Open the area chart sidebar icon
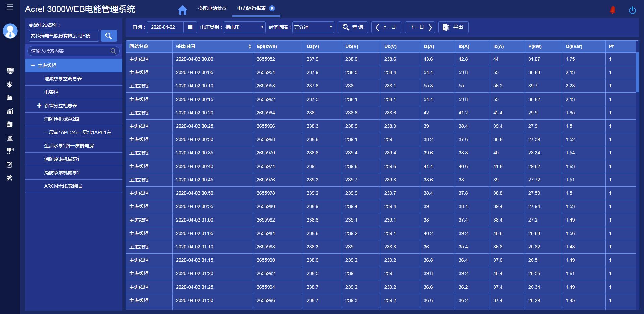The width and height of the screenshot is (644, 314). (x=10, y=98)
